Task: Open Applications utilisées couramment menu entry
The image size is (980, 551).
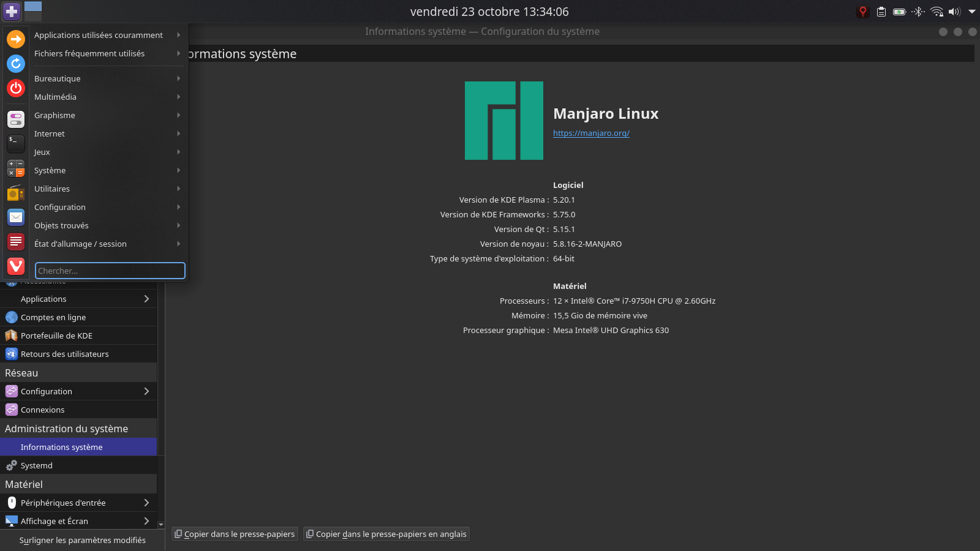Action: click(x=108, y=35)
